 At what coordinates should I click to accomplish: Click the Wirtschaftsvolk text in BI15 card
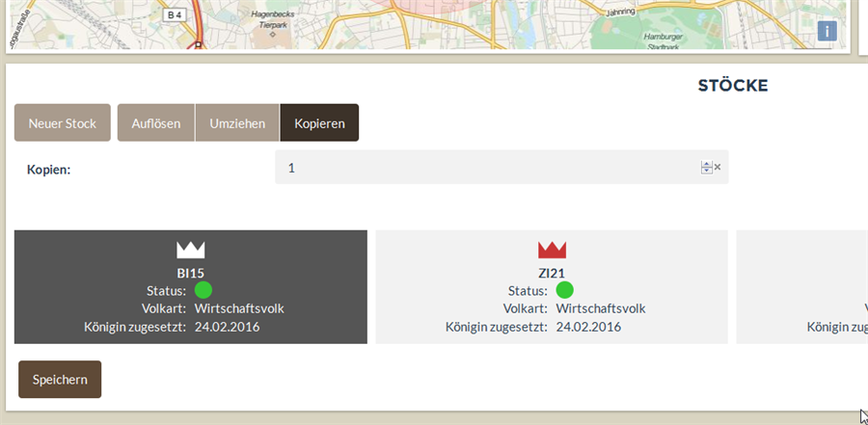click(239, 308)
